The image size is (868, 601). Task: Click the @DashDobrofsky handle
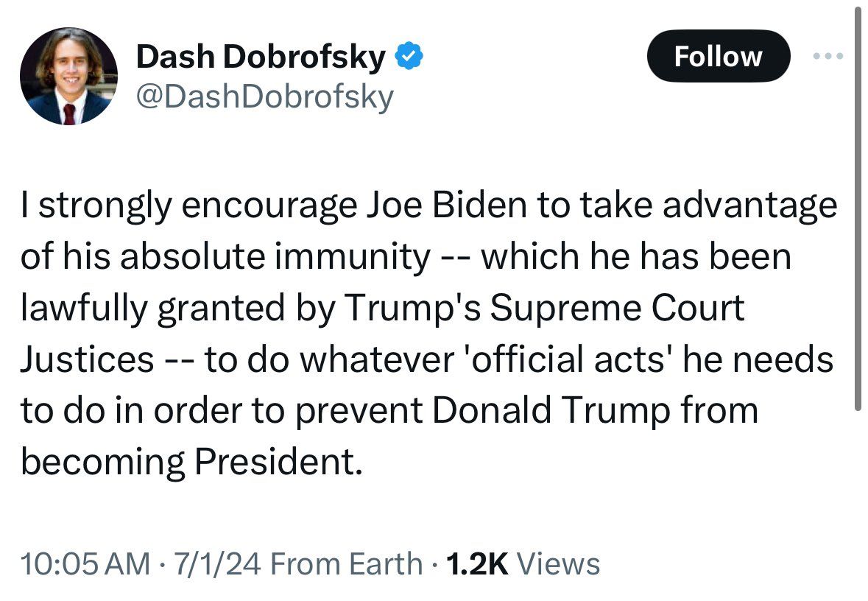pos(265,96)
